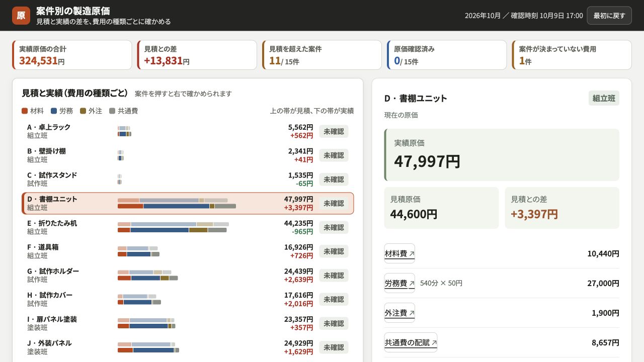644x362 pixels.
Task: Click the 見積との差 summary card at top
Action: tap(197, 55)
